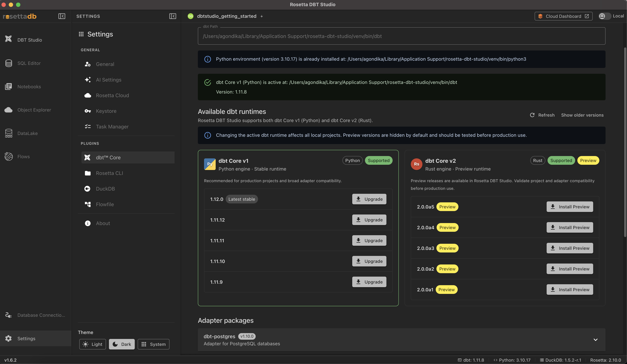Screen dimensions: 627x364
Task: Click the Python environment info icon
Action: pyautogui.click(x=207, y=59)
